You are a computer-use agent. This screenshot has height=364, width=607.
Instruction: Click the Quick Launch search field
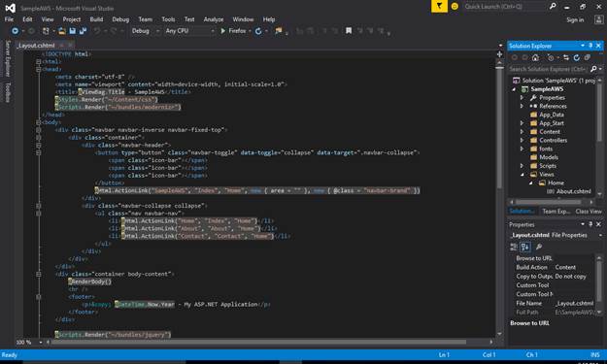click(504, 6)
